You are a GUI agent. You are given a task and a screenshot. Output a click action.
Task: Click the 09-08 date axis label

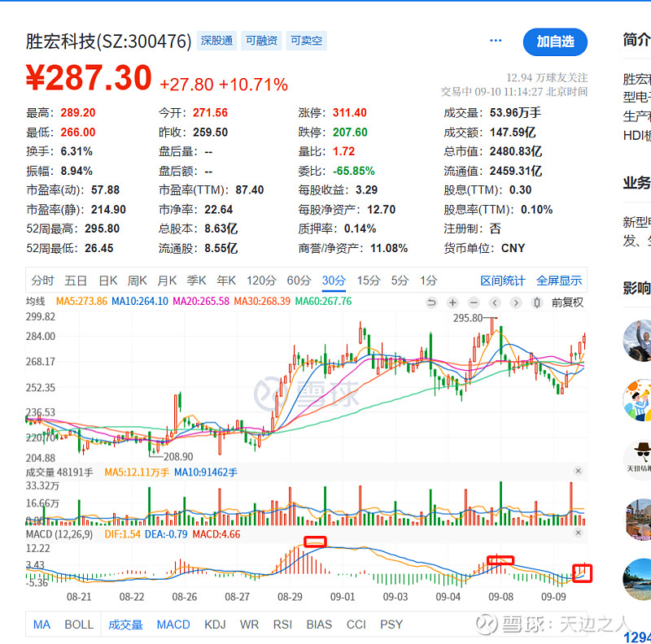pos(500,597)
